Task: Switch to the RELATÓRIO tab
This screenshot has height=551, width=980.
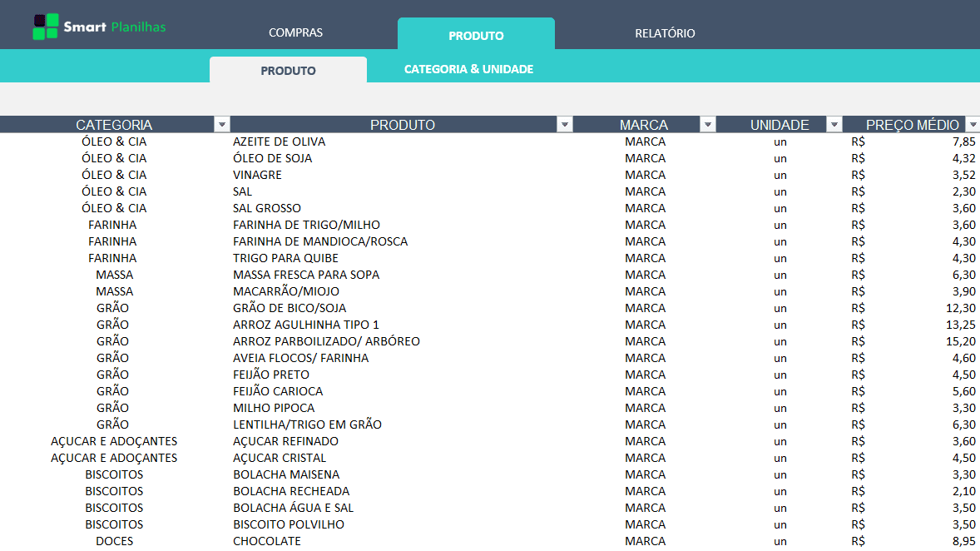Action: (x=665, y=33)
